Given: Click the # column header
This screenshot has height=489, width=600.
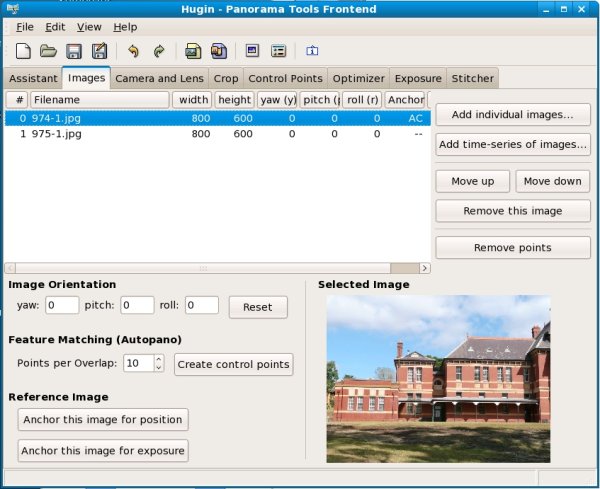Looking at the screenshot, I should tap(17, 100).
